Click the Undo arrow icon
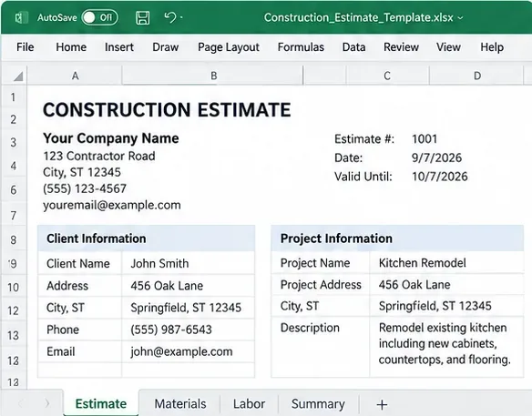The width and height of the screenshot is (532, 416). tap(170, 17)
